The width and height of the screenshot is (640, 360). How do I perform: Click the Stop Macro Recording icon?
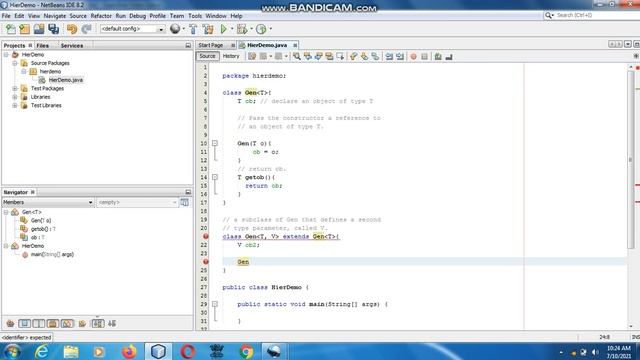point(424,56)
